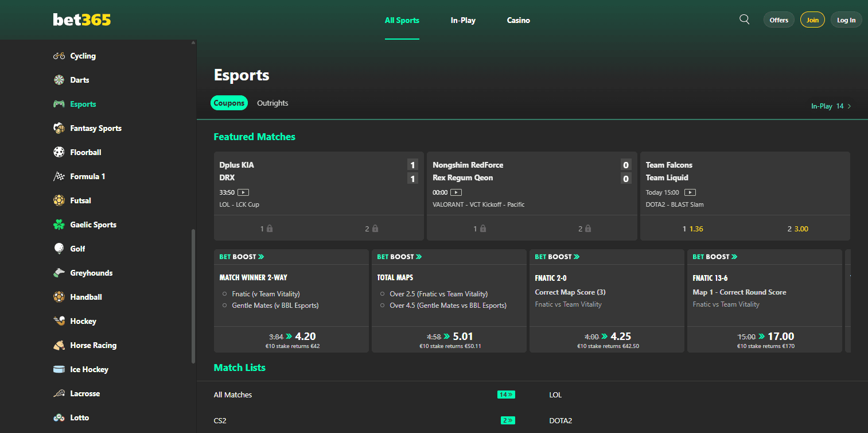Click the Log In button
This screenshot has width=868, height=433.
(x=846, y=19)
